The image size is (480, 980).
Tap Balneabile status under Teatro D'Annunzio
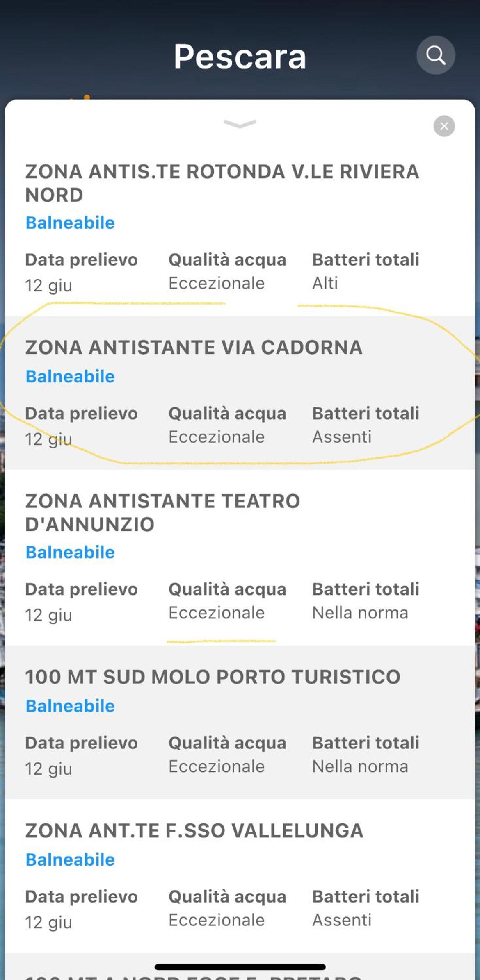coord(70,552)
